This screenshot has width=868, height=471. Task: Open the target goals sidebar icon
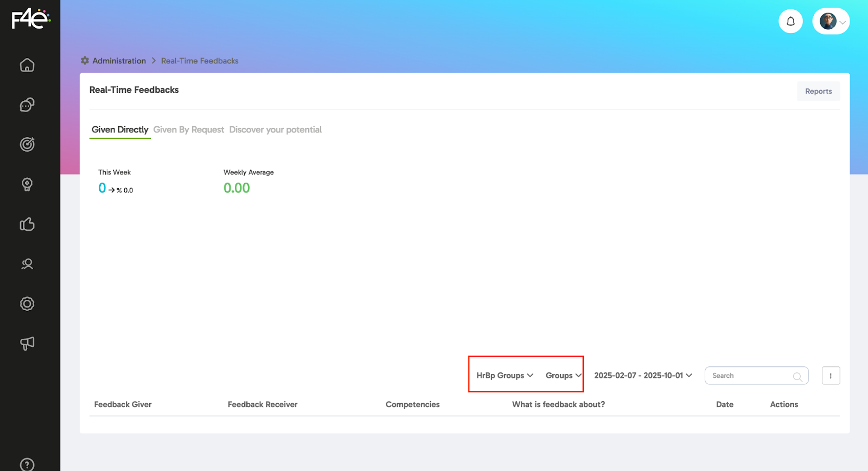[x=27, y=144]
